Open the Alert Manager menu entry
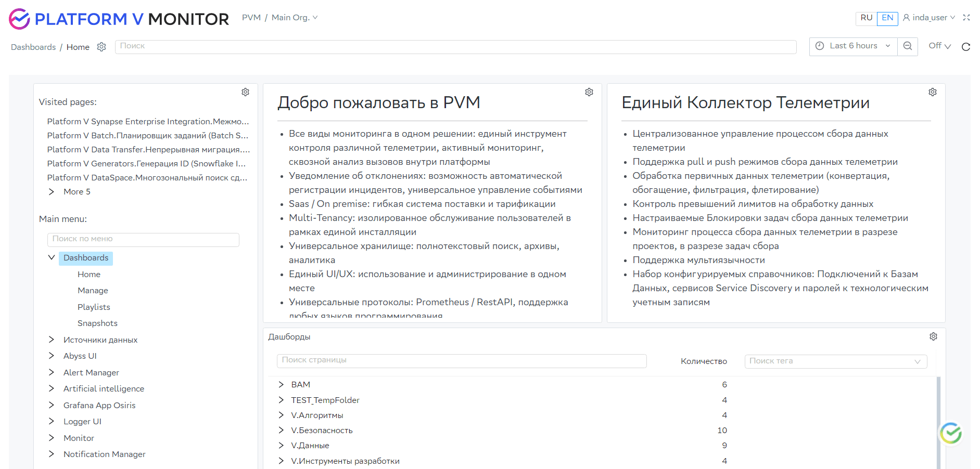 [x=91, y=373]
